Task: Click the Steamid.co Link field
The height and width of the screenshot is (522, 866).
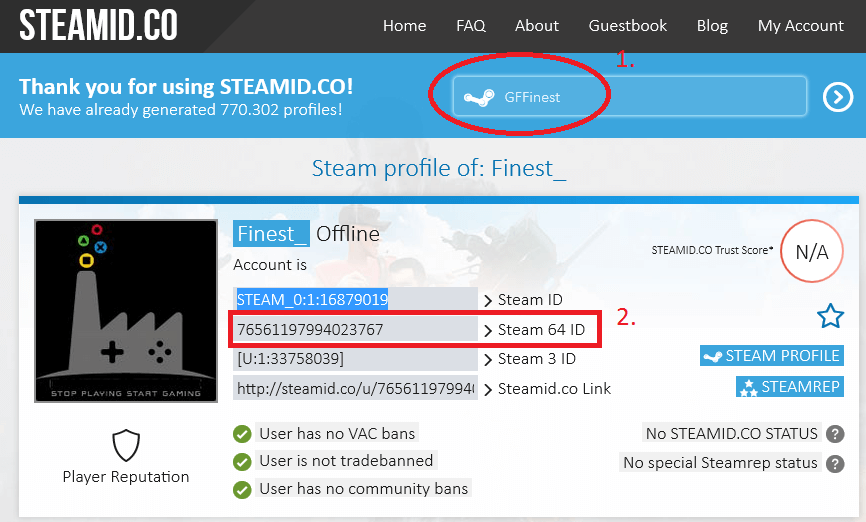Action: (355, 388)
